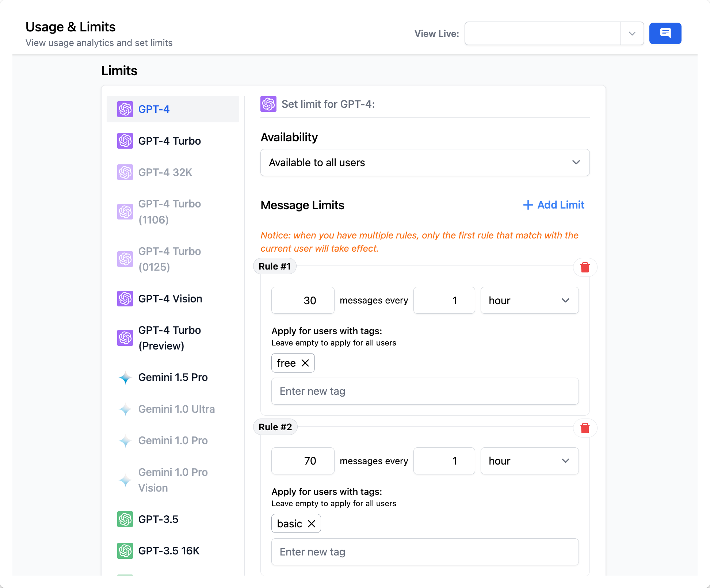Click the GPT-4 Turbo (0125) icon

(125, 259)
